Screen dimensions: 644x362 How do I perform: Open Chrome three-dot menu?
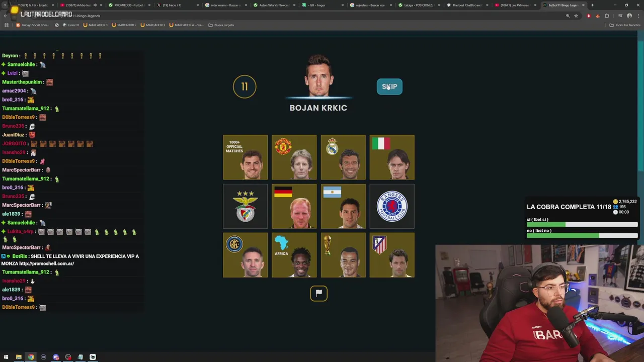pos(637,16)
